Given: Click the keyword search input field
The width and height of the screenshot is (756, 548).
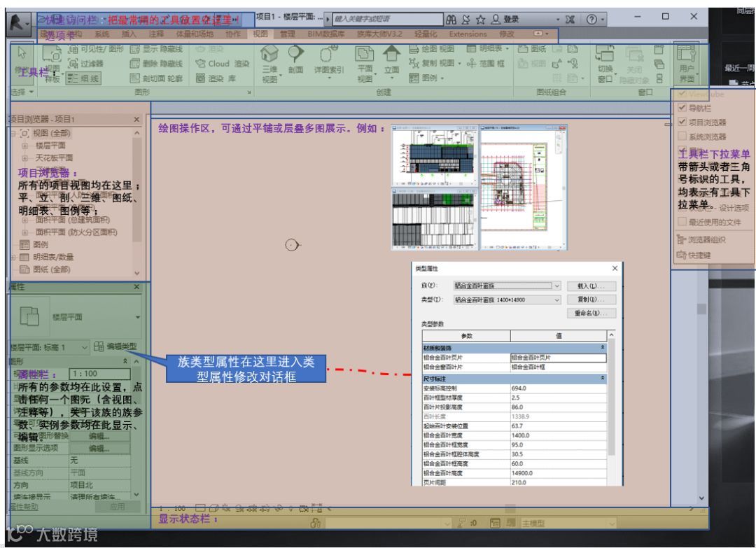Looking at the screenshot, I should [x=388, y=20].
